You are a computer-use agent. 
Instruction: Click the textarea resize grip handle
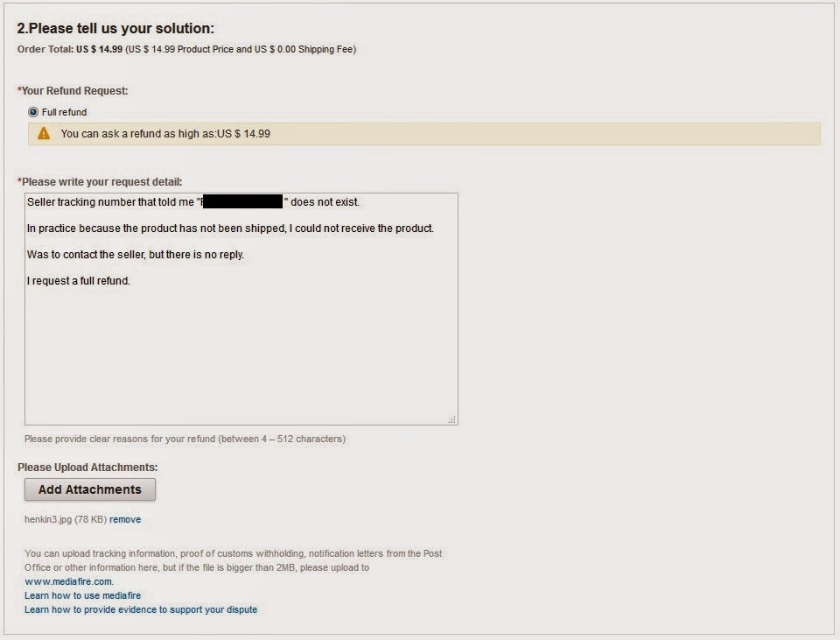pyautogui.click(x=451, y=420)
